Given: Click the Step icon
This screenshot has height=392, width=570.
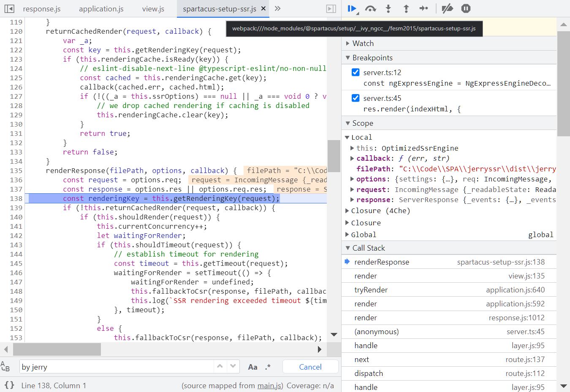Looking at the screenshot, I should tap(424, 8).
